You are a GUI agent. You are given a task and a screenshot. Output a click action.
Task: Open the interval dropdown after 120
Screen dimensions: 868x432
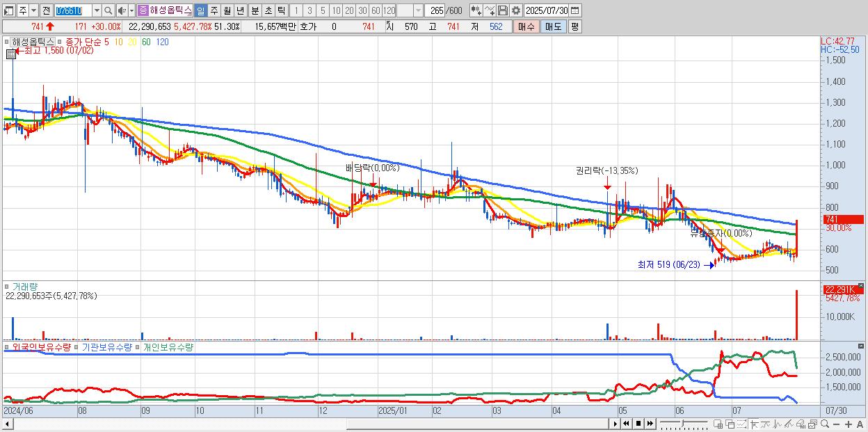click(418, 10)
